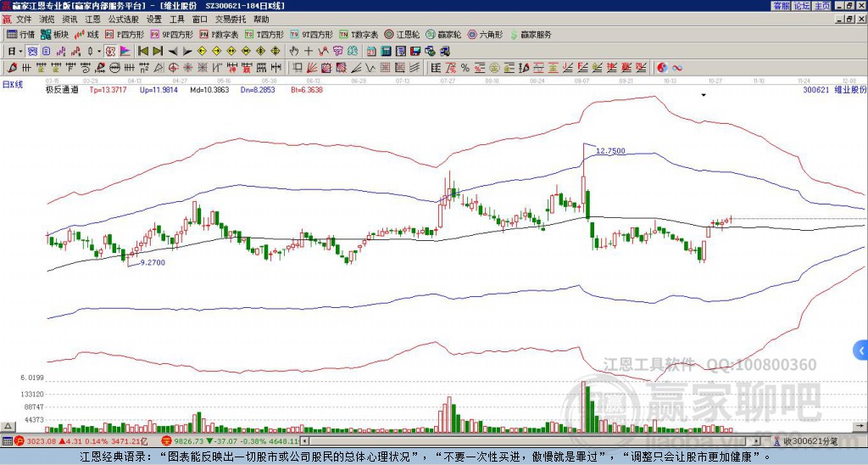Click the 日K线 label
Screen dimensions: 868x465
13,85
